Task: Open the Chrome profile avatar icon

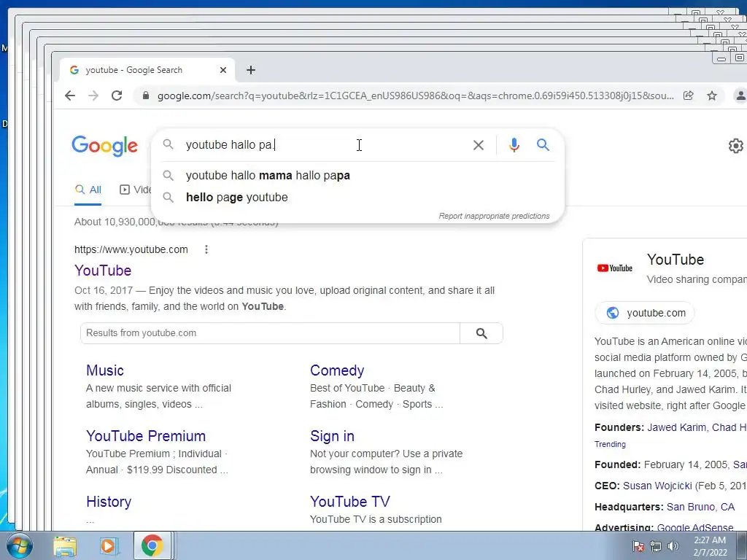Action: point(740,96)
